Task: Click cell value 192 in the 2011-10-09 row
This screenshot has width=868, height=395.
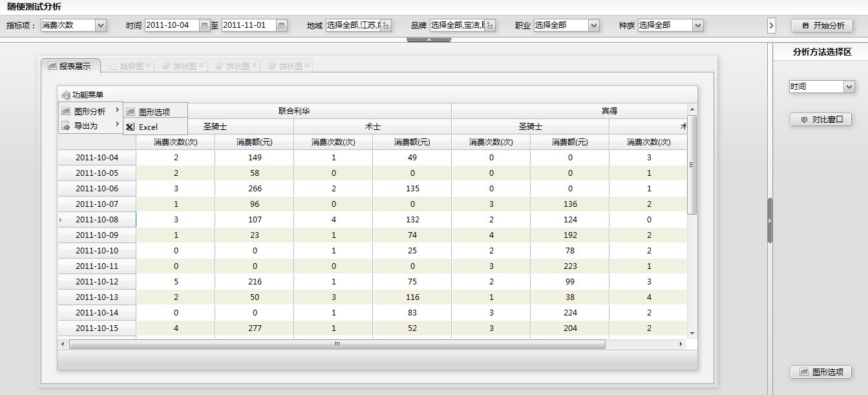Action: [x=570, y=235]
